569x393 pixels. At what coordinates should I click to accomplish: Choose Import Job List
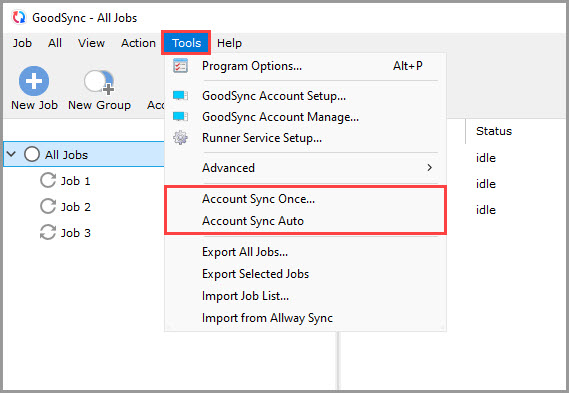click(306, 296)
